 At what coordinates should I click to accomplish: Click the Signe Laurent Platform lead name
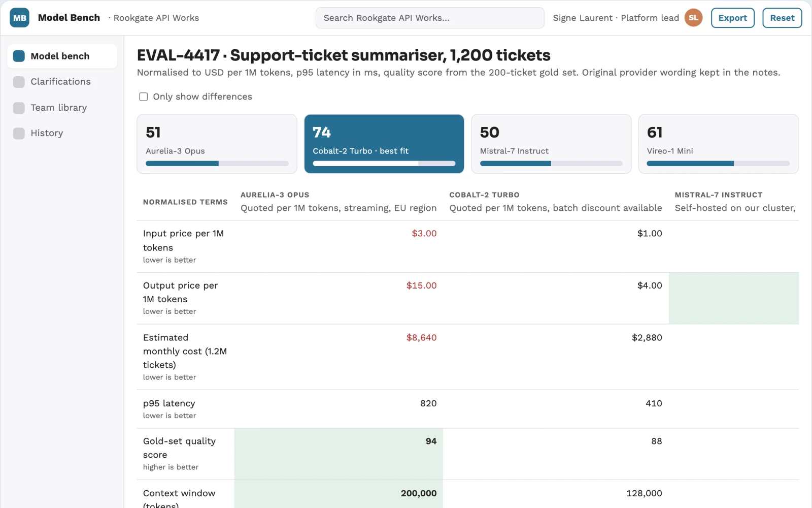coord(616,18)
